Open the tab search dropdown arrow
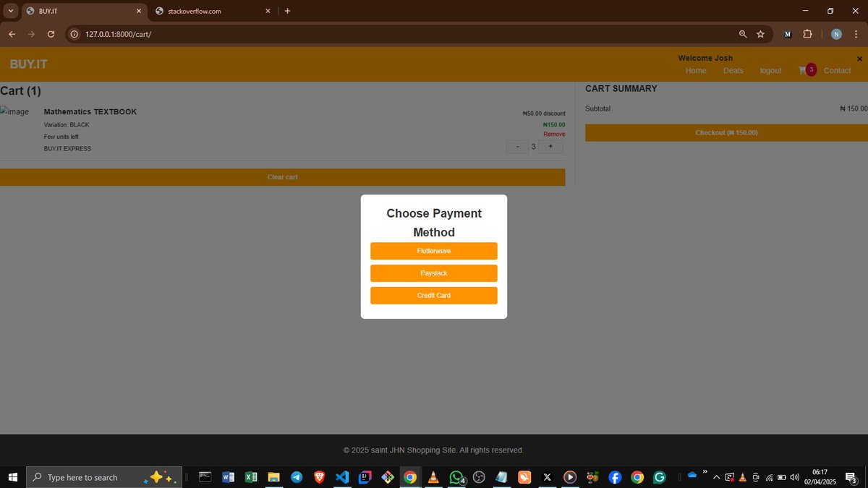Screen dimensions: 868x488 [11, 11]
